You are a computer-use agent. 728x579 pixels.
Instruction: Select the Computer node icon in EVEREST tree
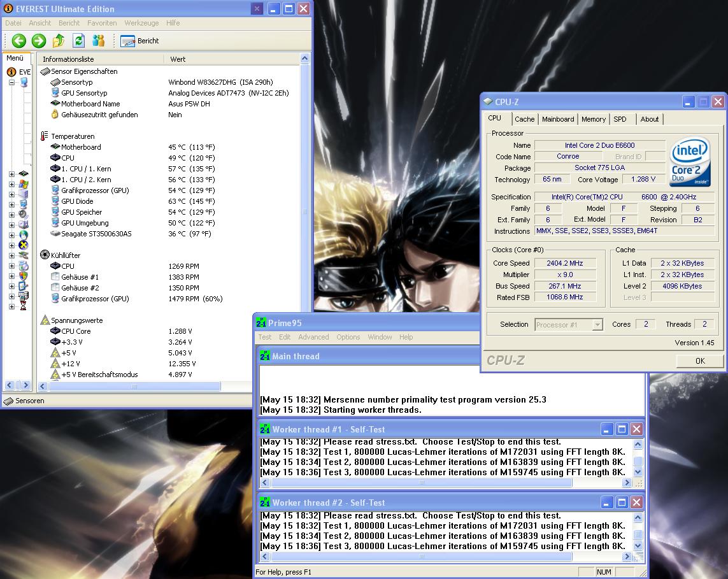pyautogui.click(x=24, y=82)
